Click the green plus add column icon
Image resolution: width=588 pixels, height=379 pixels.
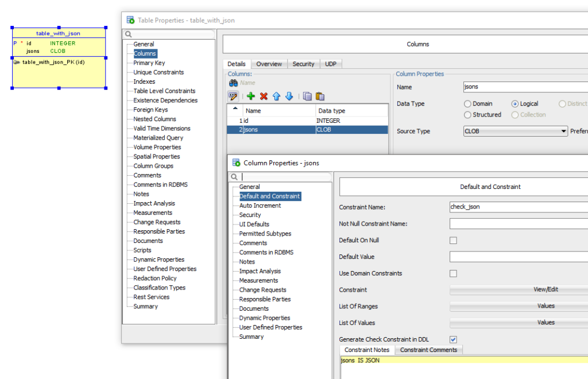[251, 96]
